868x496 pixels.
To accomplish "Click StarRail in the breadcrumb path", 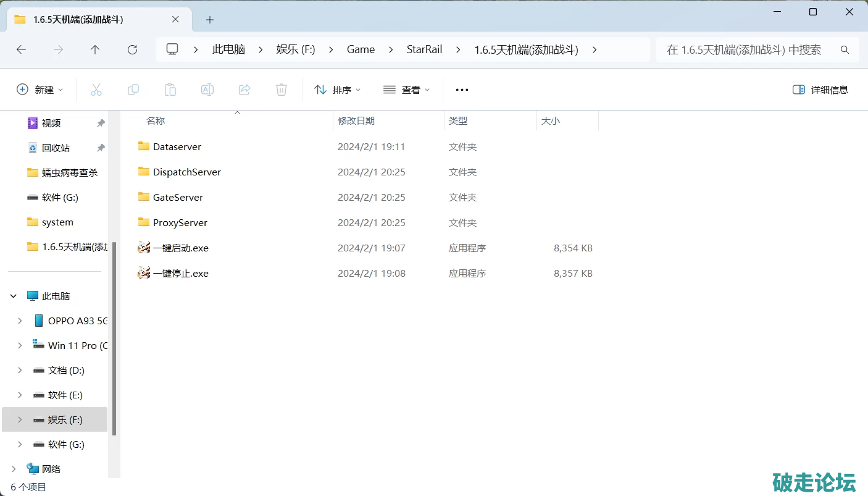I will pos(424,49).
